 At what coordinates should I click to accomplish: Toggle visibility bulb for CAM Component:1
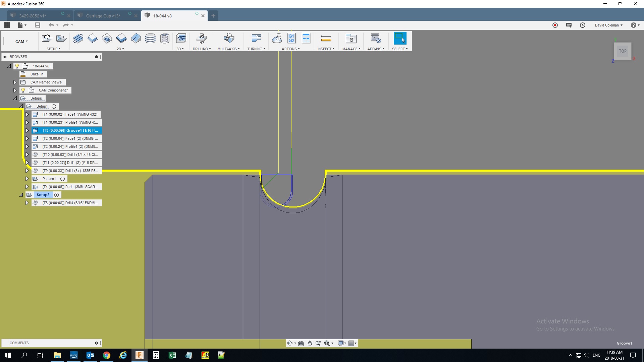(x=23, y=90)
